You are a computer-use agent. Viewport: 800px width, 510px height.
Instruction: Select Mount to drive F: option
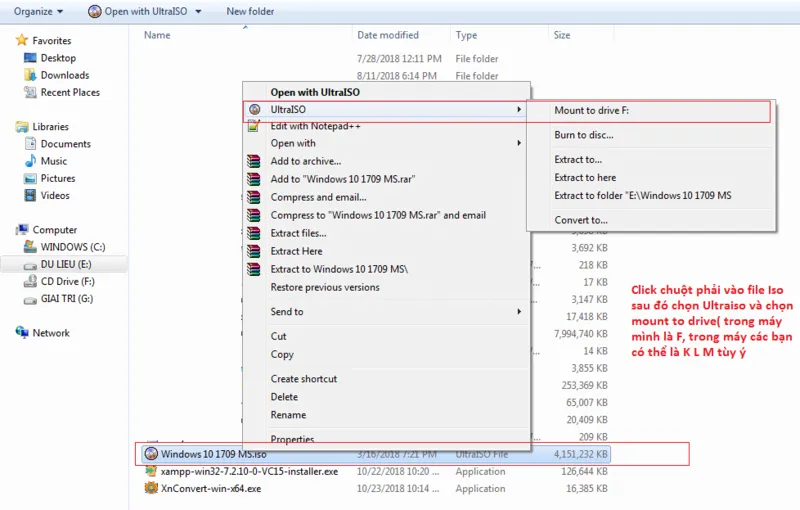click(x=591, y=110)
